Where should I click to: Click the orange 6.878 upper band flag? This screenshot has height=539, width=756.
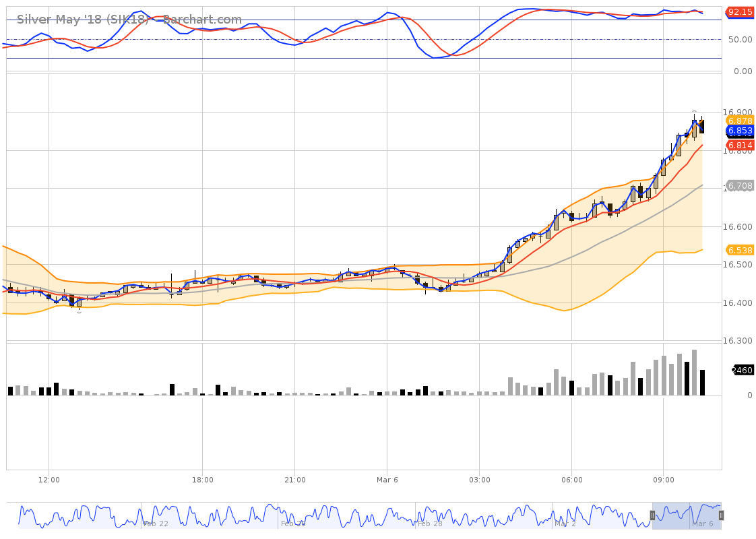click(x=740, y=121)
